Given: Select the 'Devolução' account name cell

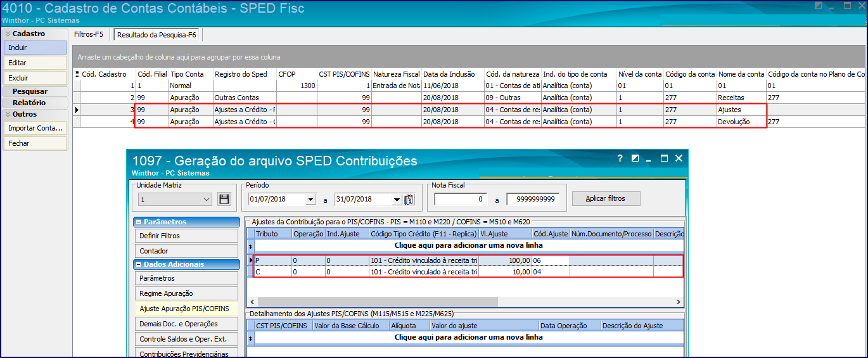Looking at the screenshot, I should click(741, 122).
